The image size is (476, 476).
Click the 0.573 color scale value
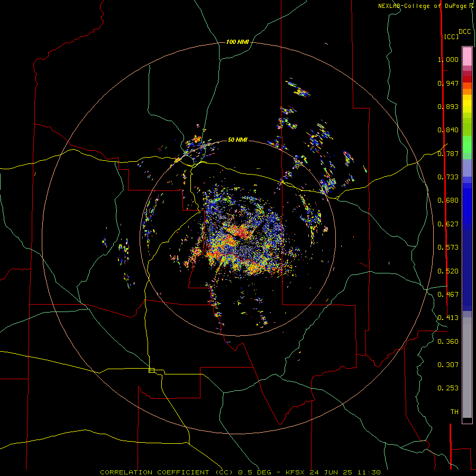(x=448, y=248)
